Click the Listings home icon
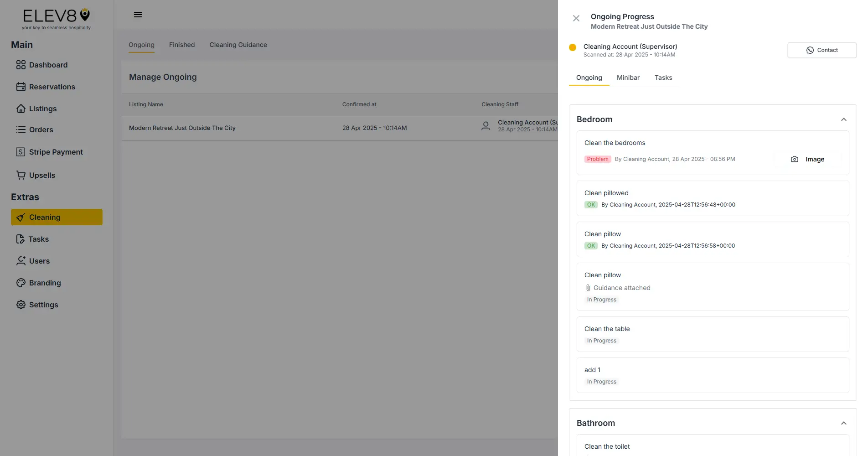Image resolution: width=868 pixels, height=456 pixels. pos(21,109)
